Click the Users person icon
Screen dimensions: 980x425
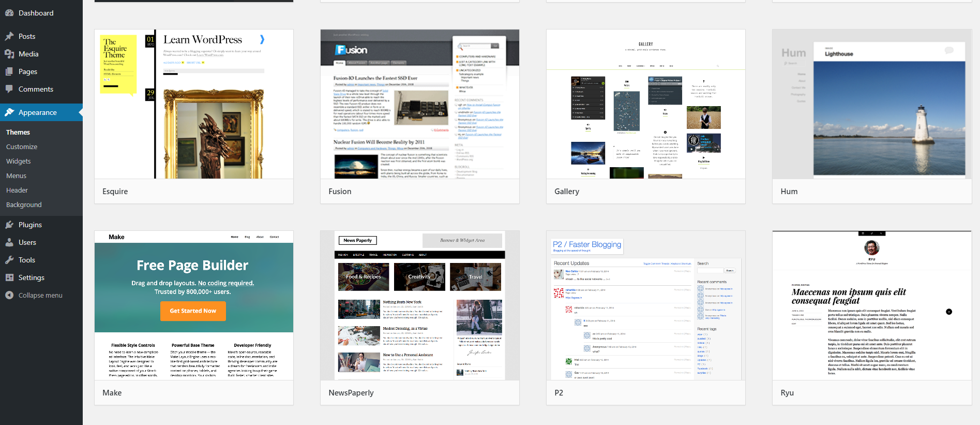(9, 242)
